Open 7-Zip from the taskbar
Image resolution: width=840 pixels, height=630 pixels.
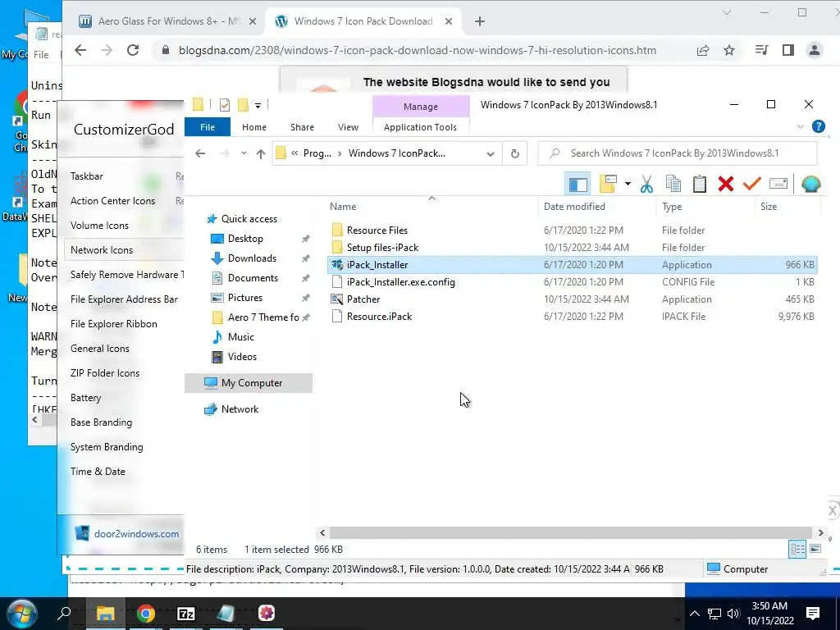pos(186,614)
